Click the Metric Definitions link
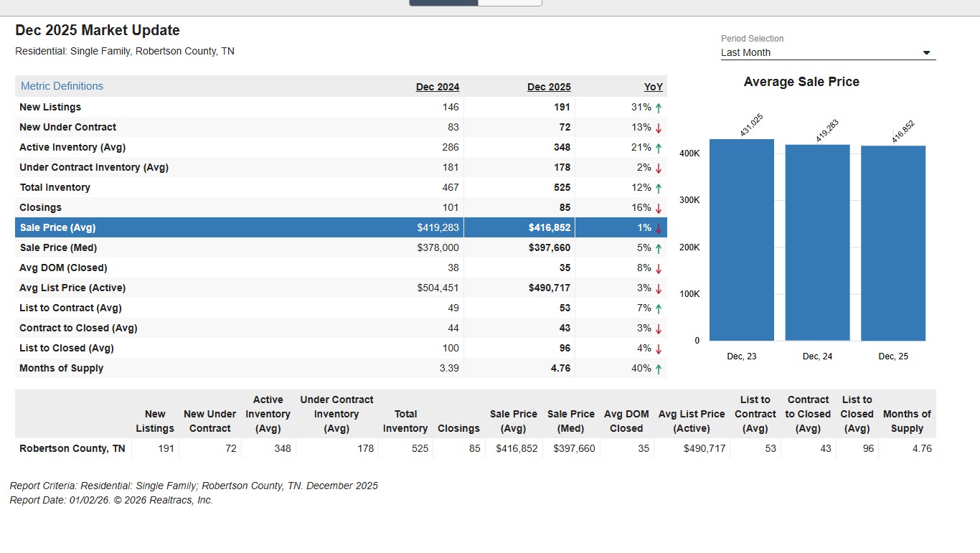Screen dimensions: 980x553 click(62, 86)
